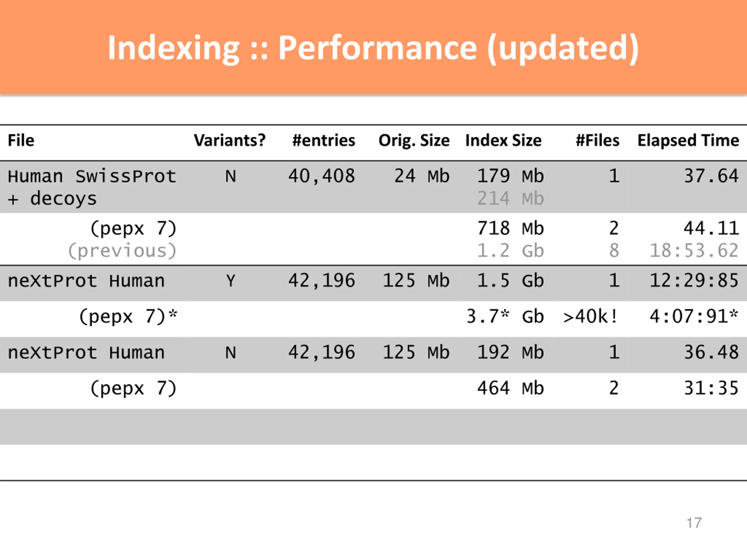Select the 'File' column header

click(x=21, y=140)
